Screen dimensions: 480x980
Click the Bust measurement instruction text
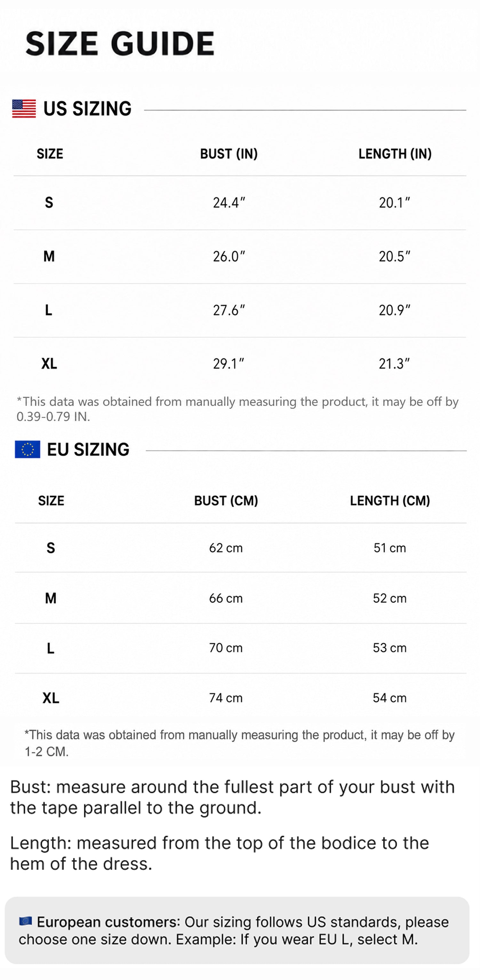(x=232, y=797)
